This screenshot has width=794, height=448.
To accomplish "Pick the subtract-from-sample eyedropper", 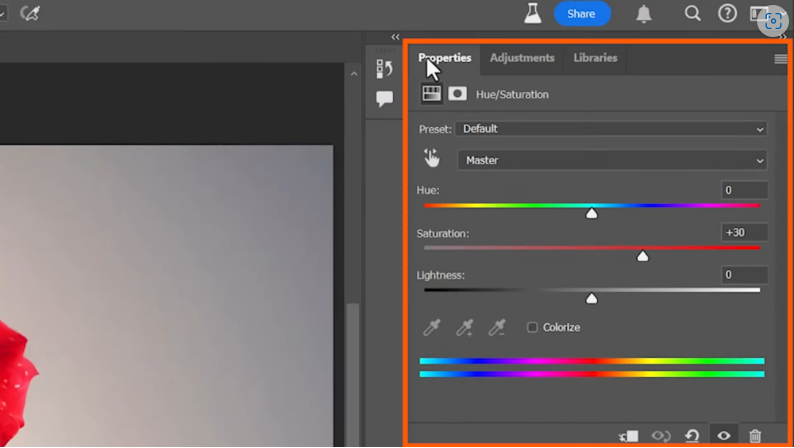I will coord(497,328).
